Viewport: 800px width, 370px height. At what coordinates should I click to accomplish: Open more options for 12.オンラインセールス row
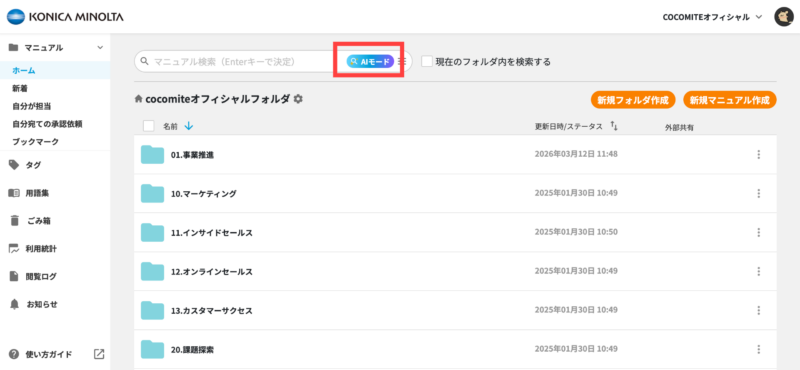coord(759,272)
